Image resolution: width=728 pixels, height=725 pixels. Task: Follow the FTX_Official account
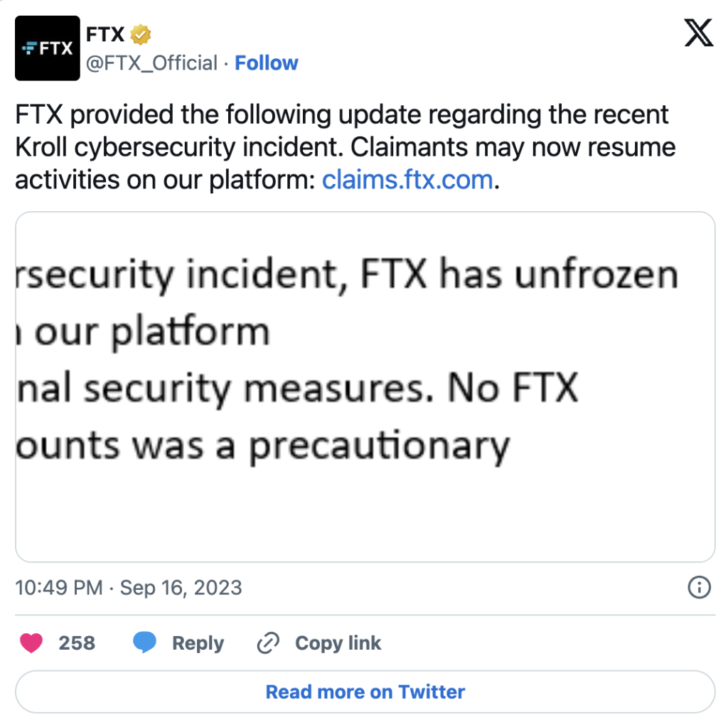[267, 63]
